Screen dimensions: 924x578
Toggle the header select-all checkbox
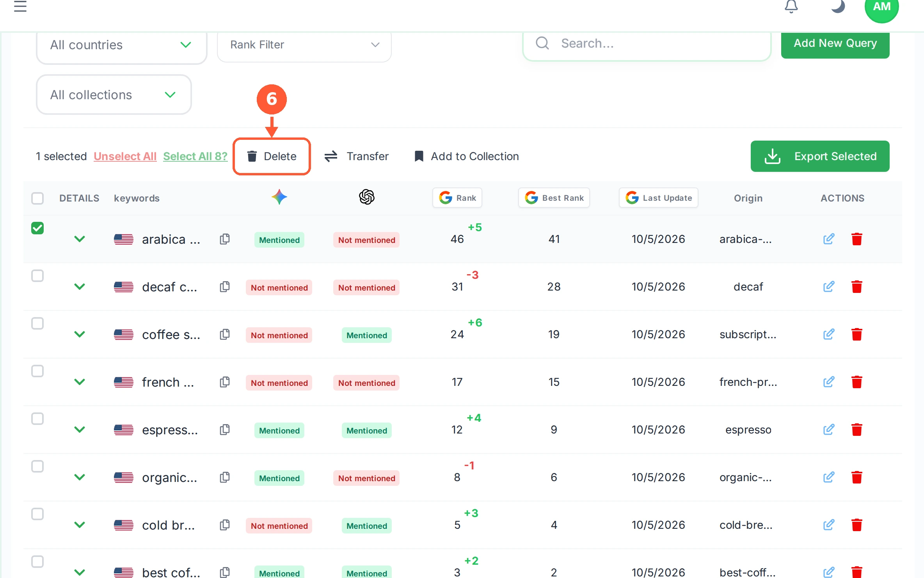[37, 198]
